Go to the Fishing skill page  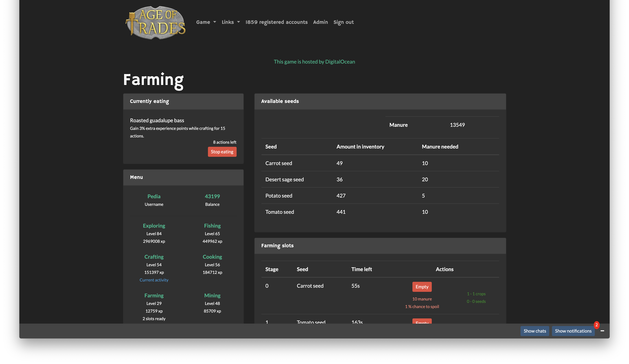tap(212, 226)
